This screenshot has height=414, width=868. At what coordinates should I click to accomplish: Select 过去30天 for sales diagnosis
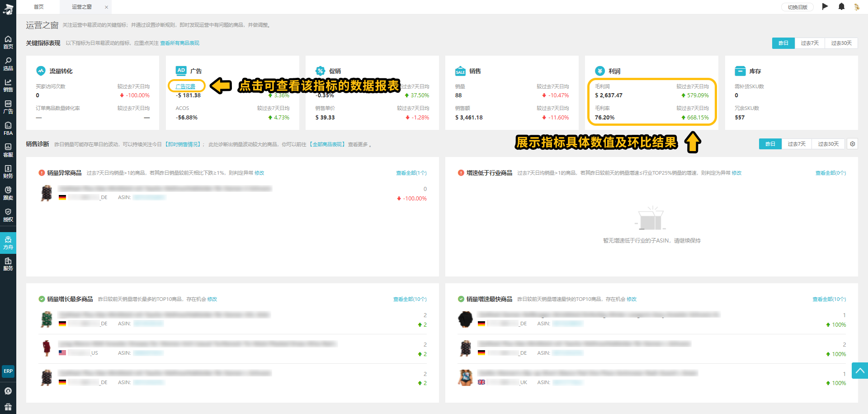[x=828, y=144]
